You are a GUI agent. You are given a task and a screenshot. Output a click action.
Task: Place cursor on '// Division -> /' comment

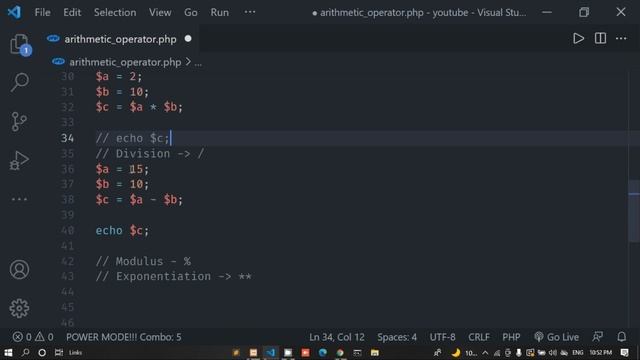150,153
